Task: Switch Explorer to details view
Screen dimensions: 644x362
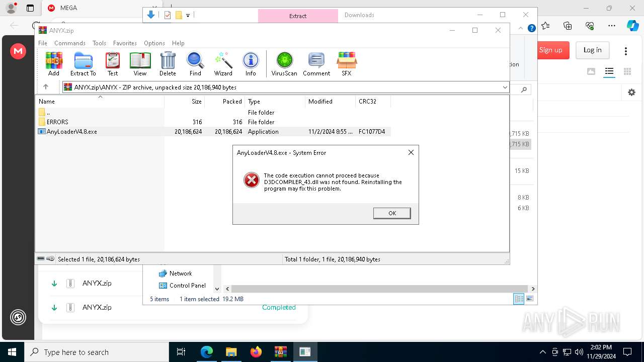Action: coord(519,299)
